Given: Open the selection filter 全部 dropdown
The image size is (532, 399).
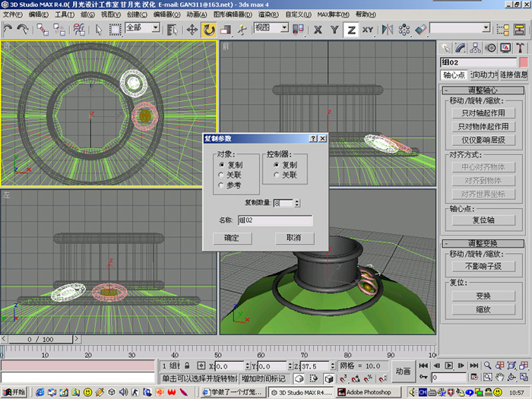Looking at the screenshot, I should click(155, 27).
